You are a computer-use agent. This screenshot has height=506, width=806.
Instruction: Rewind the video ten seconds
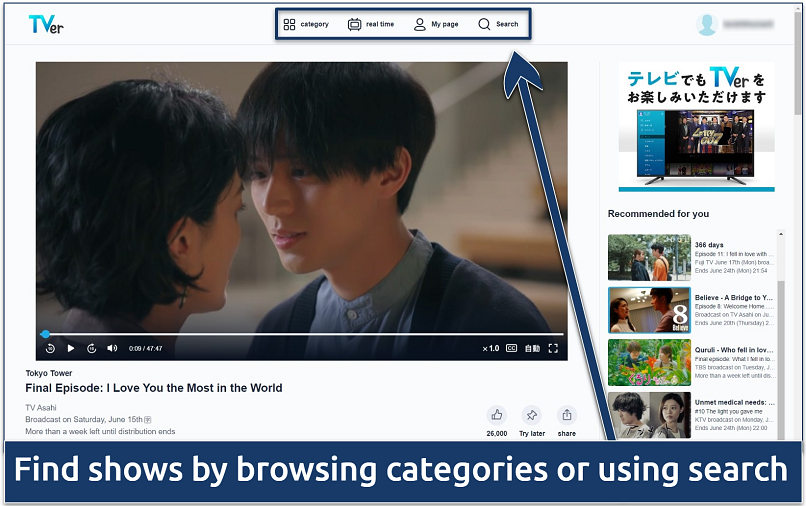coord(50,349)
